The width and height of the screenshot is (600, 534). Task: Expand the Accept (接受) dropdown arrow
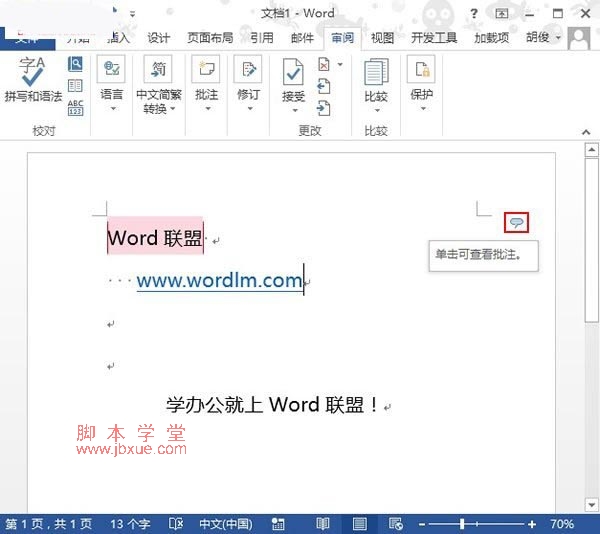295,111
